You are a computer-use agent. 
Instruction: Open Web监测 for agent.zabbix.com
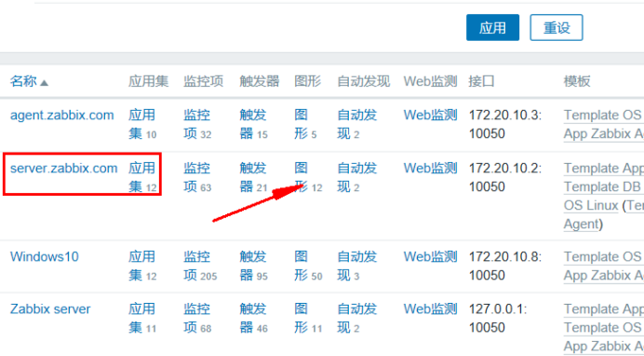(430, 116)
